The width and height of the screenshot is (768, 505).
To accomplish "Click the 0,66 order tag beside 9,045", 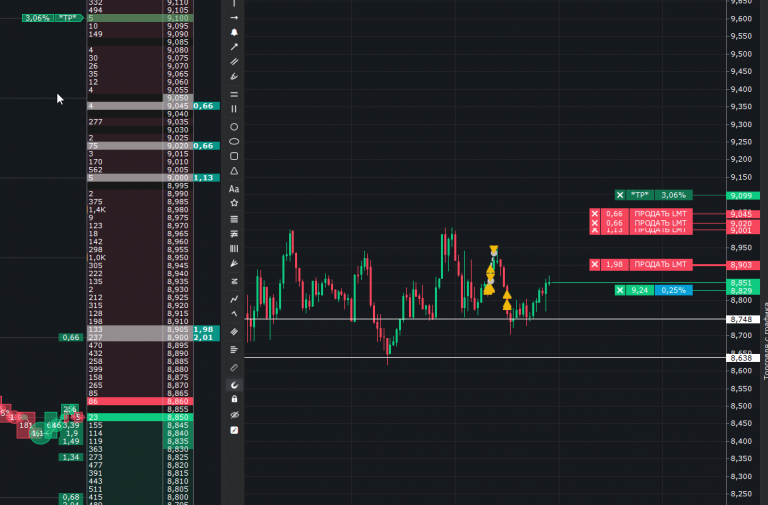I will 206,106.
